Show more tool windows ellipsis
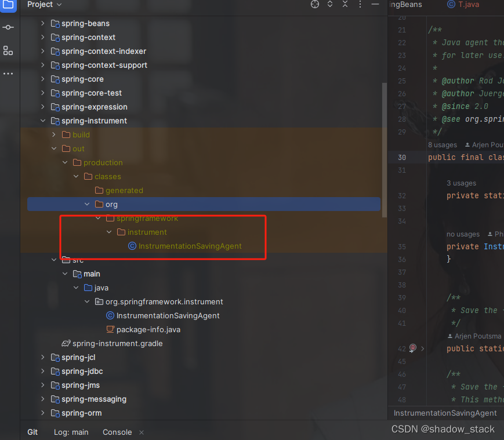 pos(8,74)
